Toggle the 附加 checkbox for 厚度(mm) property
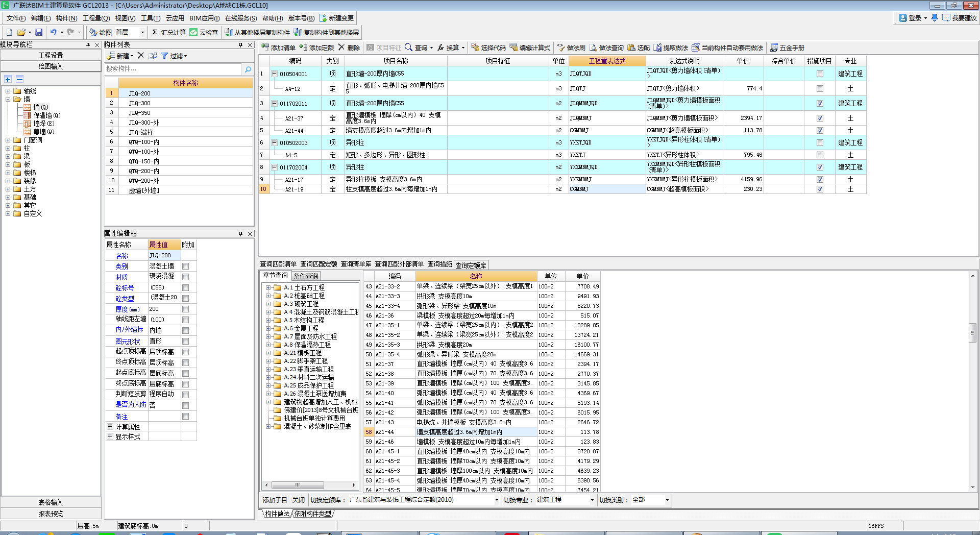The height and width of the screenshot is (535, 980). [186, 309]
